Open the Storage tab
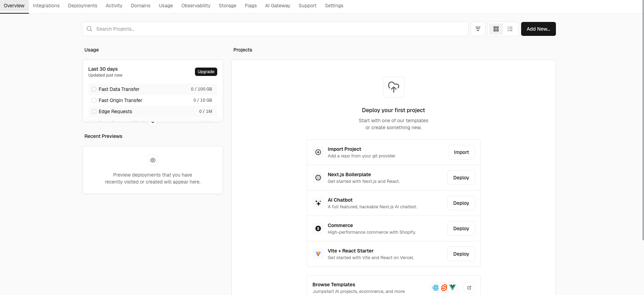 point(228,6)
